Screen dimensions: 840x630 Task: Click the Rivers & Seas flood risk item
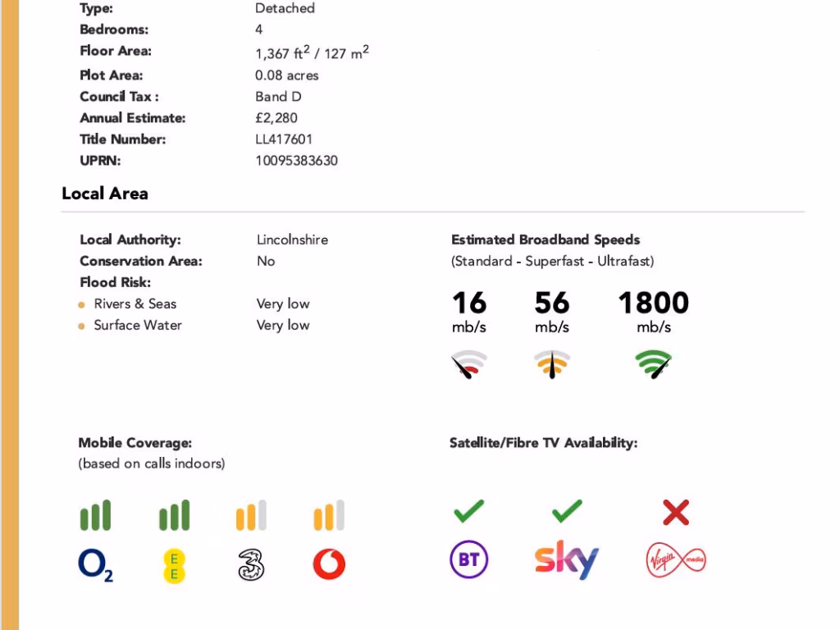135,304
